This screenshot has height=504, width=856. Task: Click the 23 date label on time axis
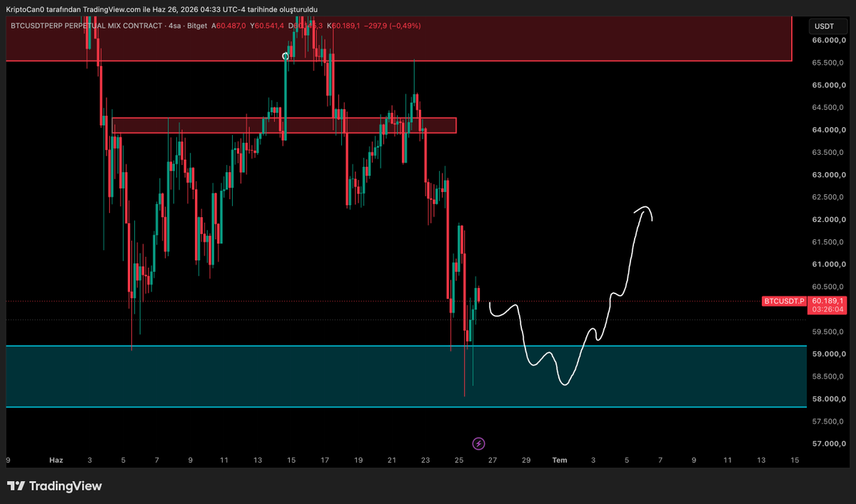pos(426,460)
